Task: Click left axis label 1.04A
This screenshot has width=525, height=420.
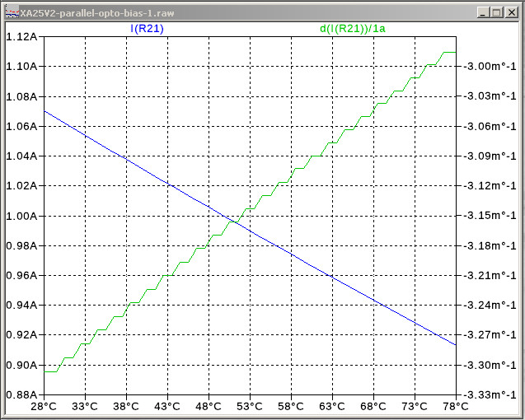Action: pyautogui.click(x=21, y=156)
